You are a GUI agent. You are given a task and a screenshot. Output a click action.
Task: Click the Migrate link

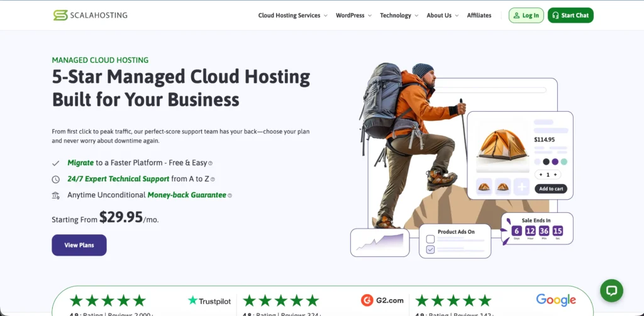pyautogui.click(x=80, y=163)
